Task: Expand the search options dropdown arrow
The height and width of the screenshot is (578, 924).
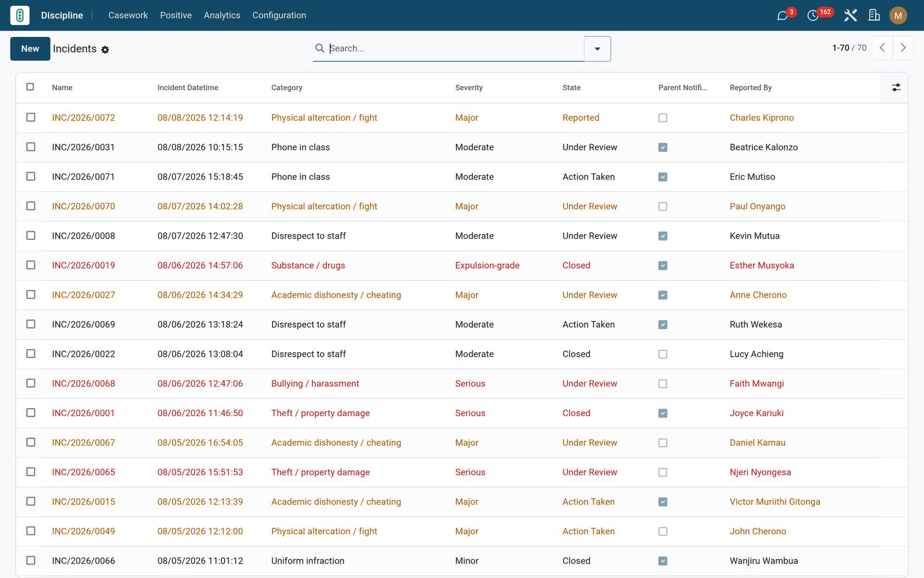Action: click(597, 49)
